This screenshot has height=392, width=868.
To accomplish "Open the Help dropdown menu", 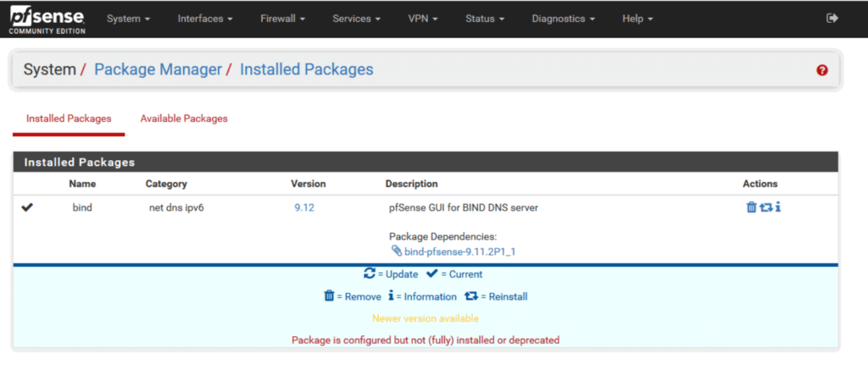I will 637,19.
